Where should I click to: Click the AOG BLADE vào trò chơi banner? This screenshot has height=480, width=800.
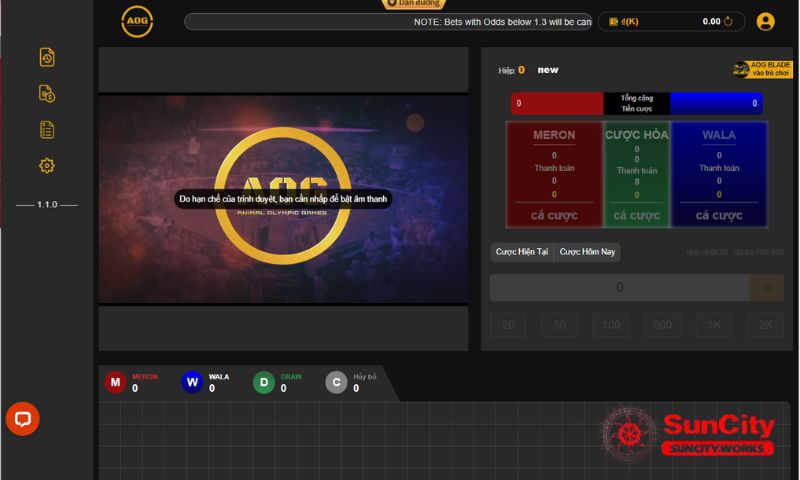[x=762, y=69]
